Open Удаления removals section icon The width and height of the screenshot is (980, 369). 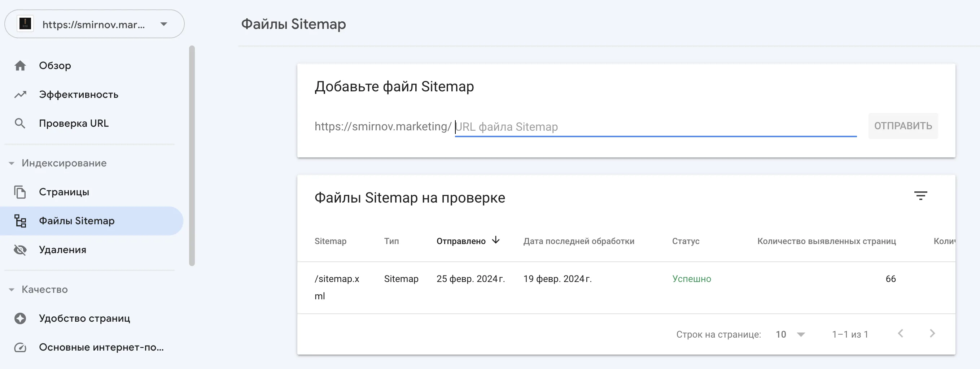[20, 249]
